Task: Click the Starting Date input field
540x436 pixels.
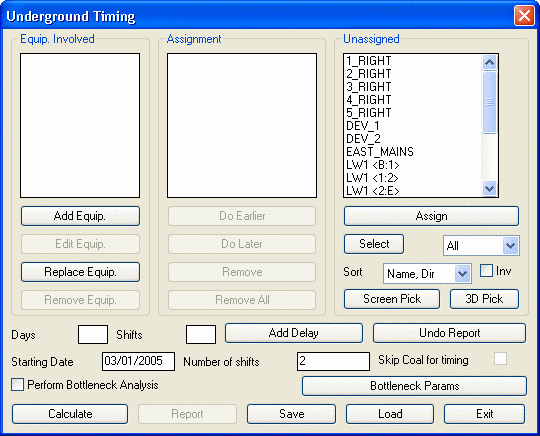Action: pos(138,361)
